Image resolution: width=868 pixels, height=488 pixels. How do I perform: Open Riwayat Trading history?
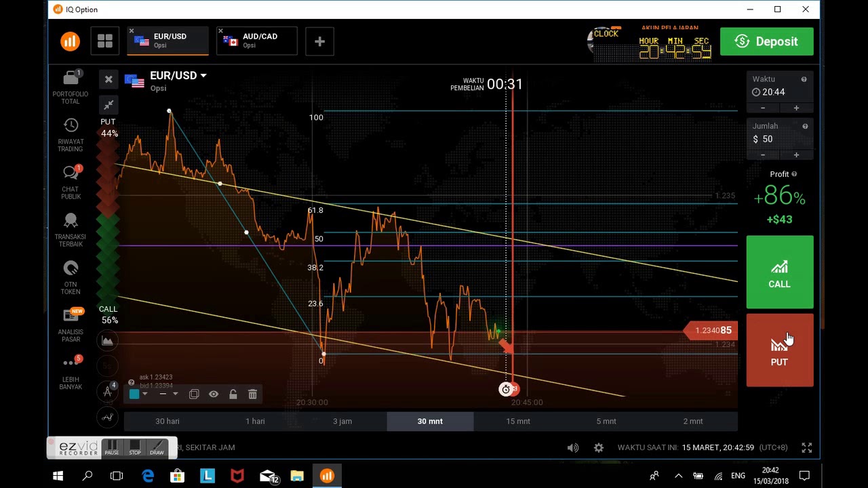tap(71, 135)
